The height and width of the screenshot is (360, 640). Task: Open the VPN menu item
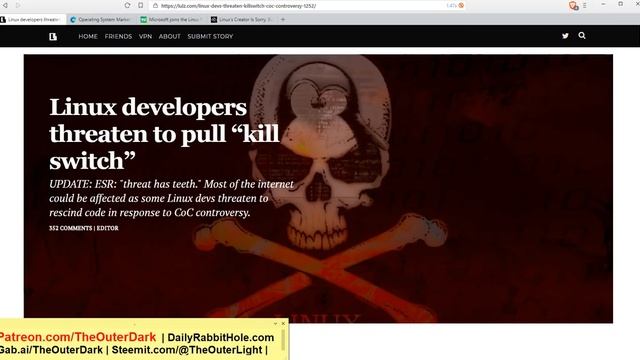click(x=145, y=36)
